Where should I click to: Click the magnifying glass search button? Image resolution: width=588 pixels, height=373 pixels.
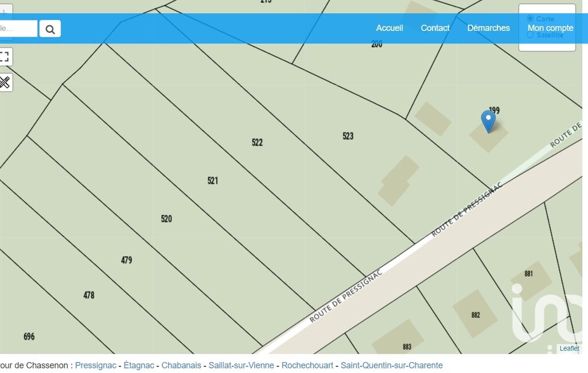tap(50, 29)
